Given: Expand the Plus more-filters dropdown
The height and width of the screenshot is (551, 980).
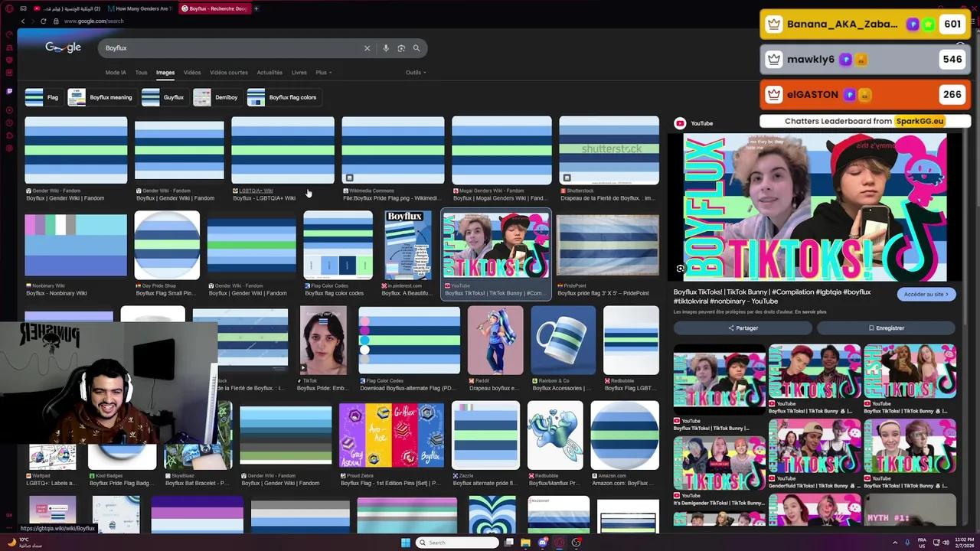Looking at the screenshot, I should click(x=323, y=73).
